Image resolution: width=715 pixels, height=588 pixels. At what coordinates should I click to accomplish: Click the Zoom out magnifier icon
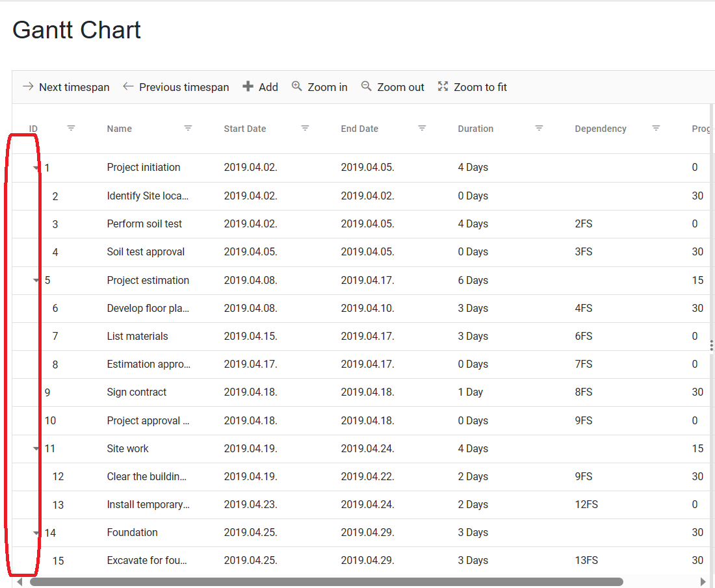pyautogui.click(x=367, y=86)
